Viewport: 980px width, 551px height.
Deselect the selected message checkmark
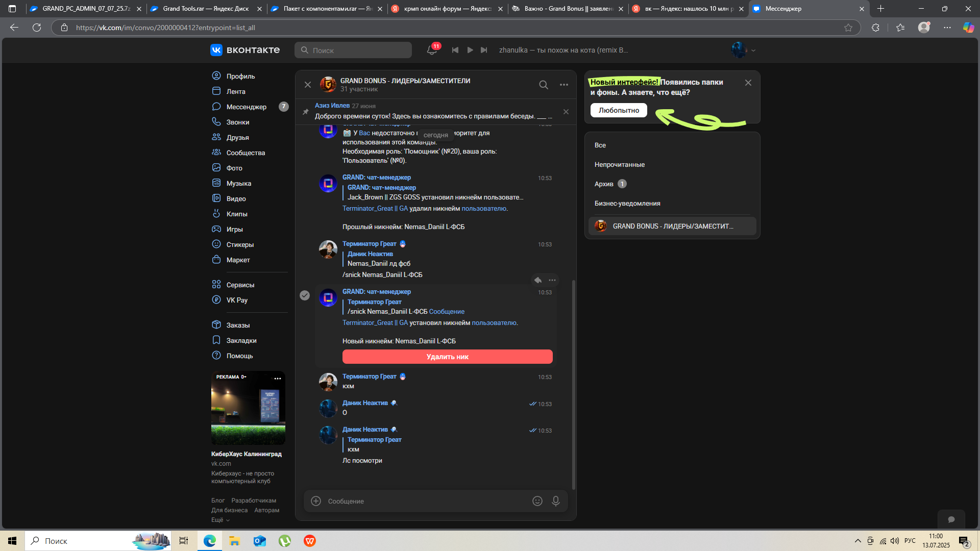click(x=305, y=295)
